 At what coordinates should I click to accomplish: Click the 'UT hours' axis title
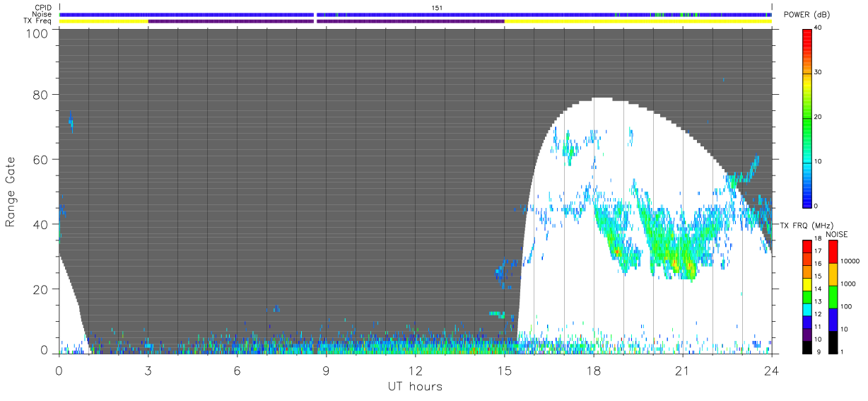coord(415,387)
